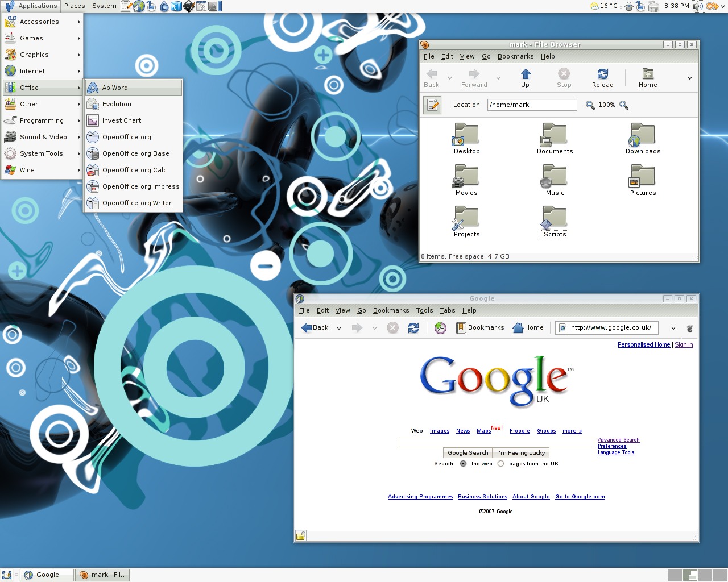Open Invest Chart in Office submenu
The width and height of the screenshot is (728, 582).
pyautogui.click(x=134, y=120)
